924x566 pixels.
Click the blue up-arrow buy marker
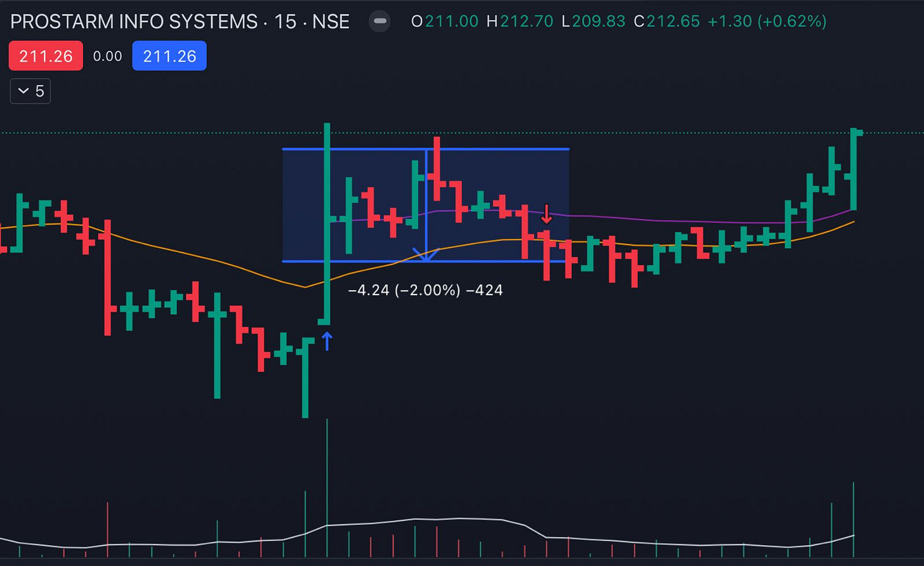point(327,342)
